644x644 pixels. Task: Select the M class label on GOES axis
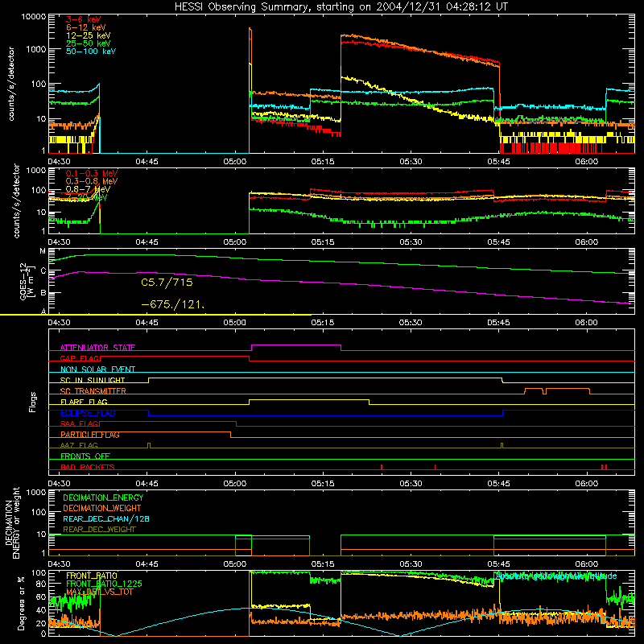point(43,251)
